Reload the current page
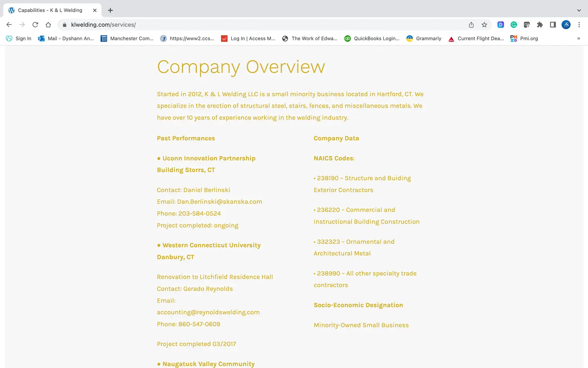This screenshot has height=368, width=588. pyautogui.click(x=35, y=25)
